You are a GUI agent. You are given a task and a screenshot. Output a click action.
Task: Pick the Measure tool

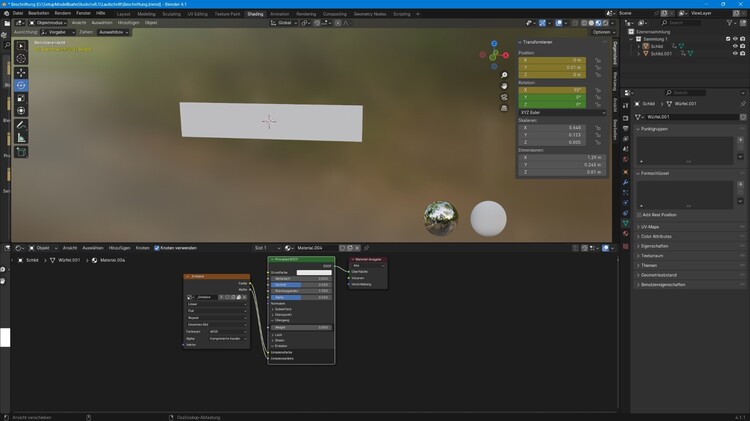[21, 138]
